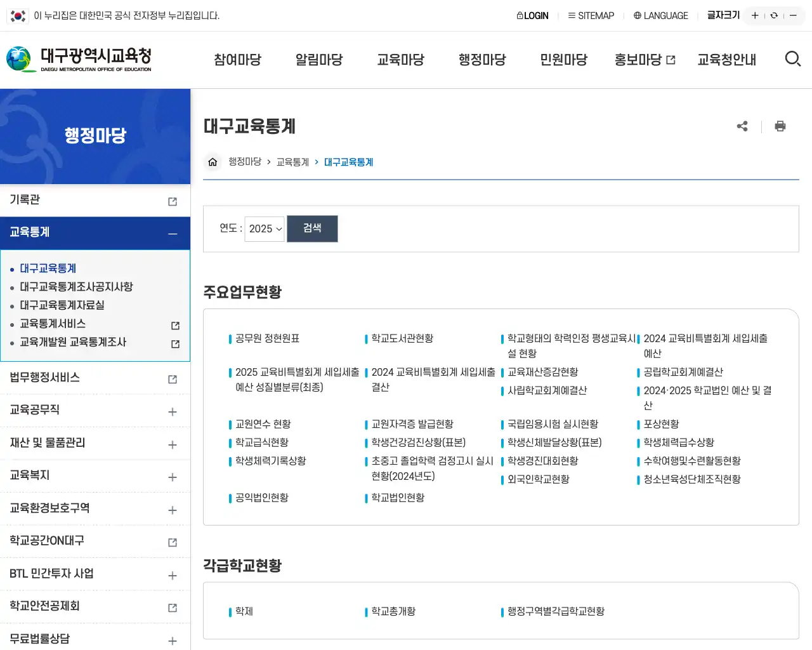812x650 pixels.
Task: Click the external link icon beside 교육통계서비스
Action: [174, 325]
